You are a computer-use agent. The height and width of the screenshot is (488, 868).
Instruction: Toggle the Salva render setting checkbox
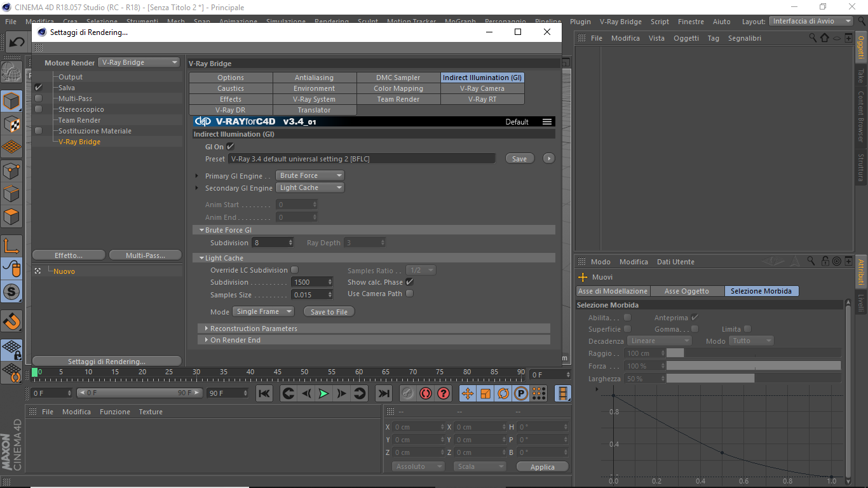(39, 88)
